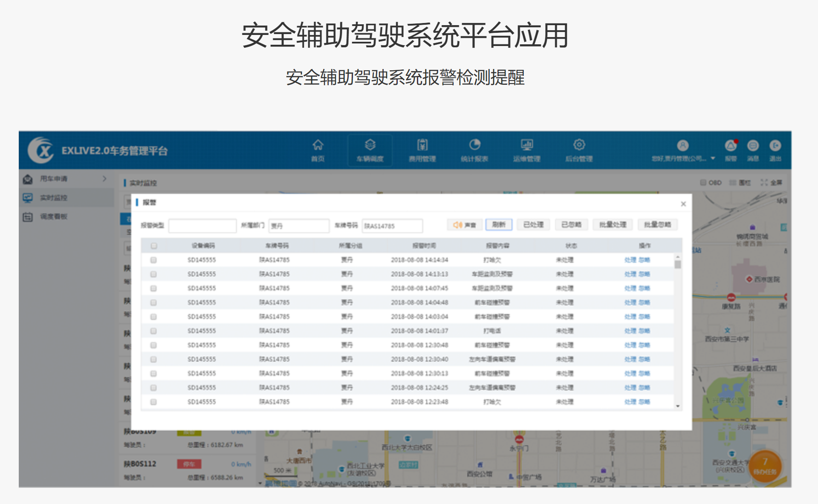Open the 消息 messages icon
The width and height of the screenshot is (818, 504).
pos(753,146)
